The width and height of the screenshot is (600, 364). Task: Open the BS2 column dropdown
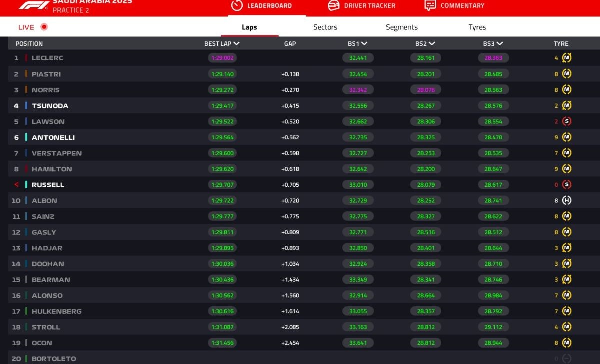tap(431, 44)
